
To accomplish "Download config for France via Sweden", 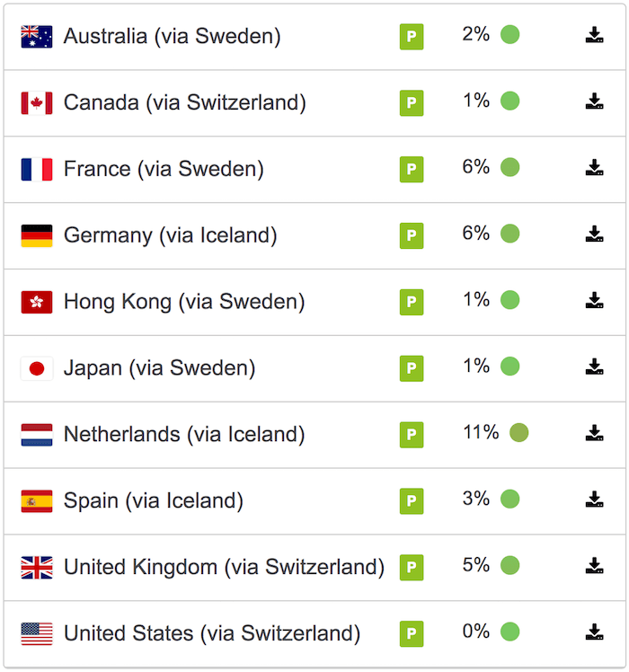I will tap(594, 168).
